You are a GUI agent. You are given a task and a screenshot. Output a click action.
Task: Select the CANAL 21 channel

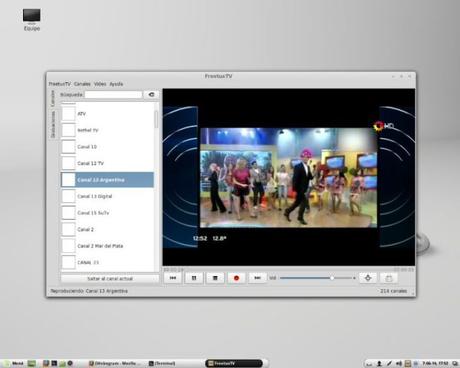(x=107, y=262)
